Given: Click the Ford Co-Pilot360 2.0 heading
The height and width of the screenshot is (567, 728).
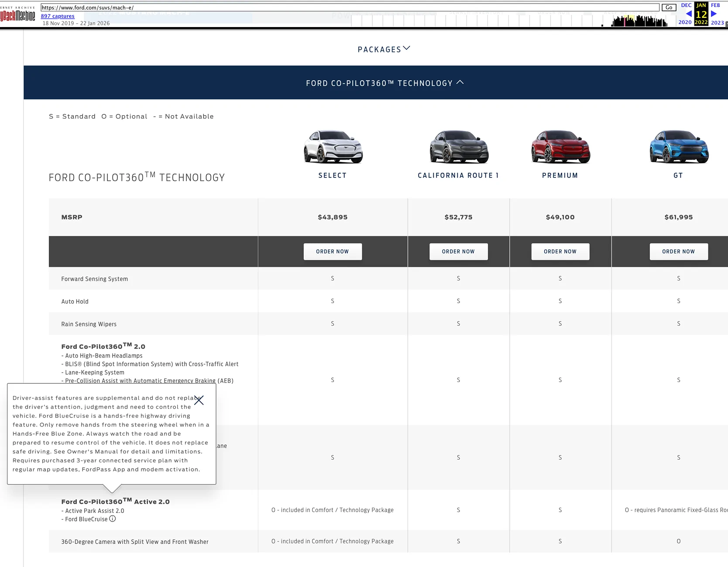Looking at the screenshot, I should coord(103,346).
